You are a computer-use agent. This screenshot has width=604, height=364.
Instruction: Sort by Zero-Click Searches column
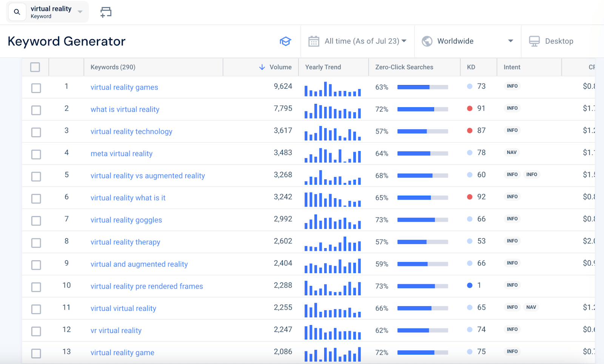coord(404,67)
